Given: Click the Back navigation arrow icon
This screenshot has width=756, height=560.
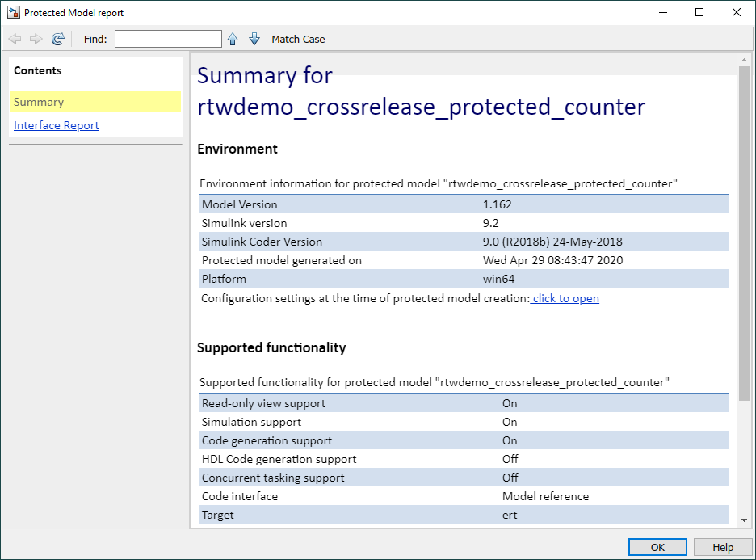Looking at the screenshot, I should coord(15,39).
